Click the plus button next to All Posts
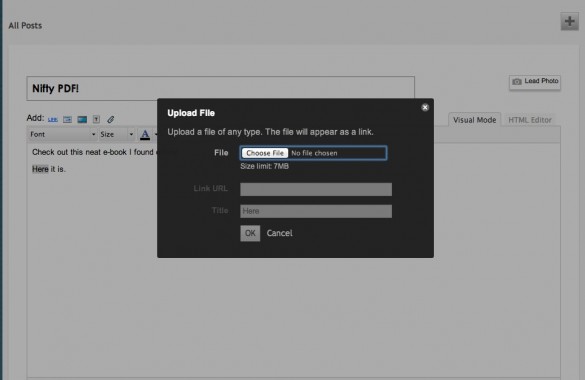 569,21
